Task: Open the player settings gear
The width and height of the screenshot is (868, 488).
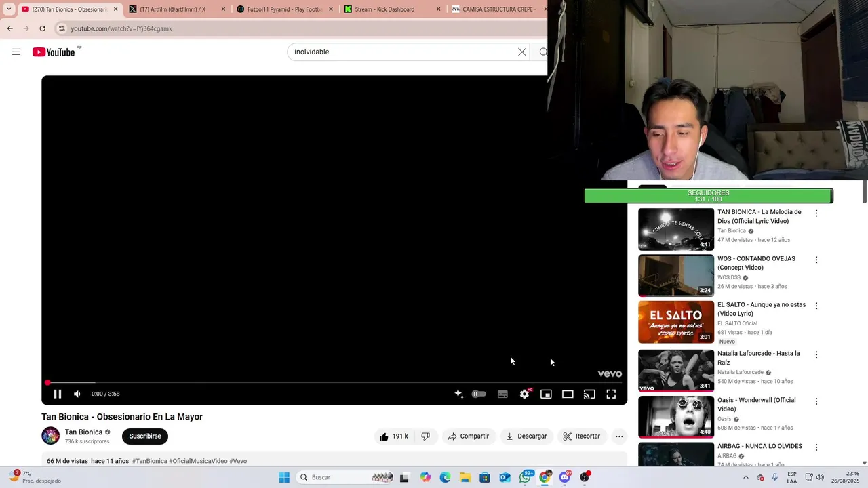Action: point(524,394)
